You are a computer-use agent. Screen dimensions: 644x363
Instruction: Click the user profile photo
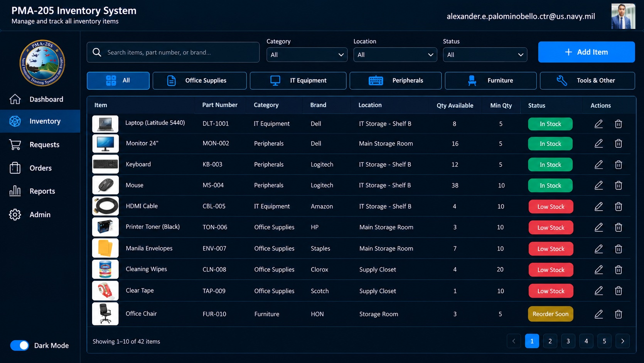tap(623, 16)
